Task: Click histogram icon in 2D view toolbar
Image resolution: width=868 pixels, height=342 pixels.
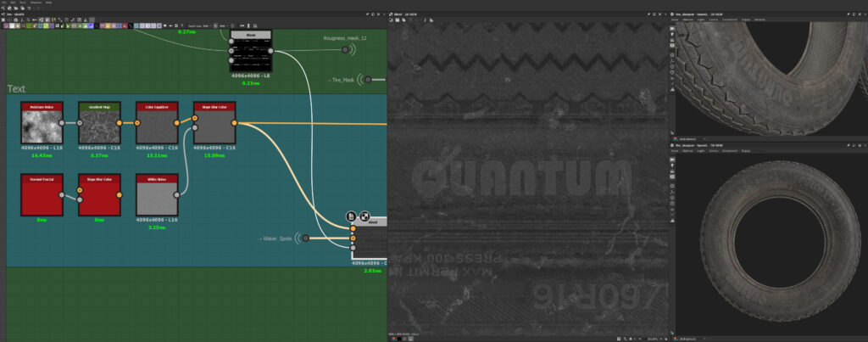Action: click(431, 20)
